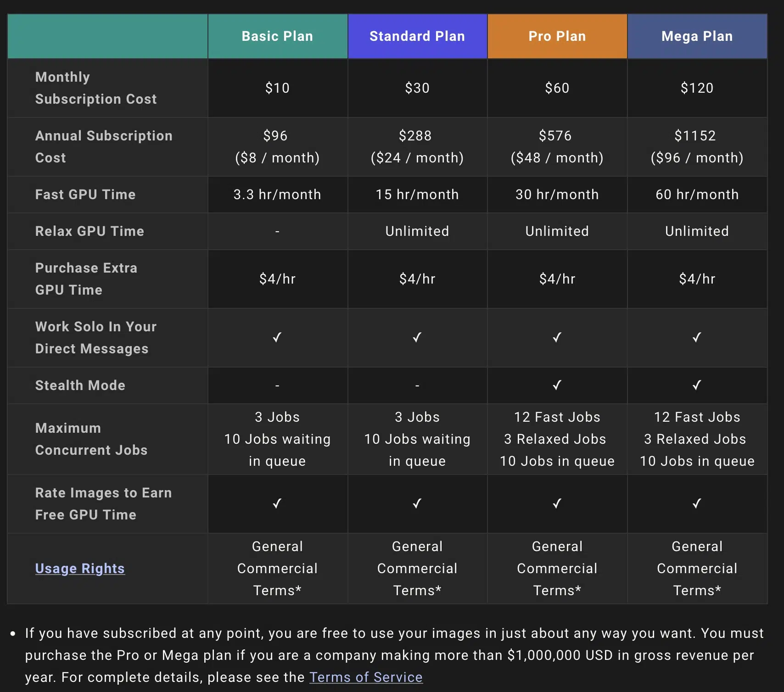The image size is (784, 692).
Task: Select the $120 Mega Plan monthly price
Action: (x=697, y=88)
